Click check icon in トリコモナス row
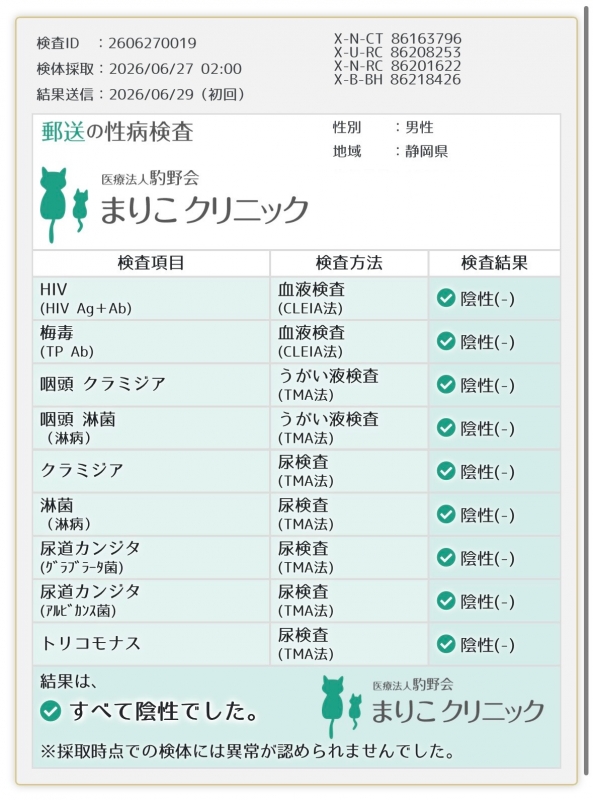The width and height of the screenshot is (593, 800). click(x=446, y=644)
